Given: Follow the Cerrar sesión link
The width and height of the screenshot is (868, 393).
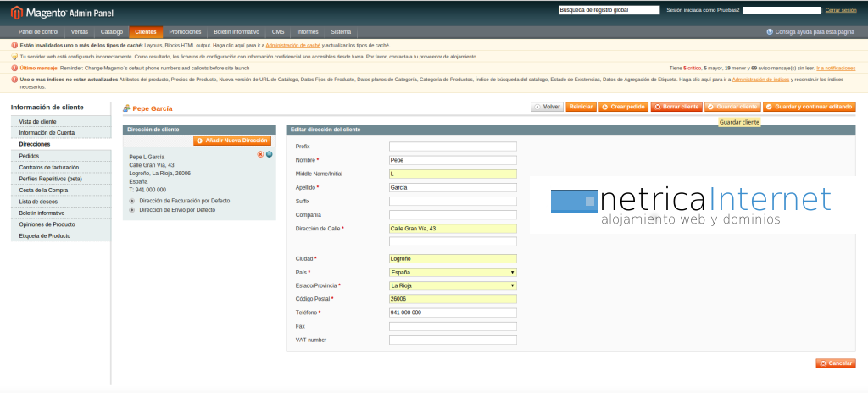Looking at the screenshot, I should (x=841, y=10).
